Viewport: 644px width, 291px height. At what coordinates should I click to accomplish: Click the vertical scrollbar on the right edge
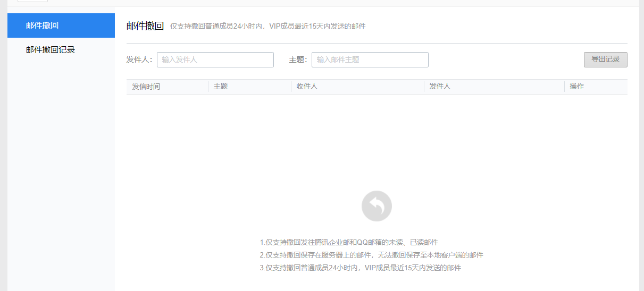pyautogui.click(x=641, y=145)
